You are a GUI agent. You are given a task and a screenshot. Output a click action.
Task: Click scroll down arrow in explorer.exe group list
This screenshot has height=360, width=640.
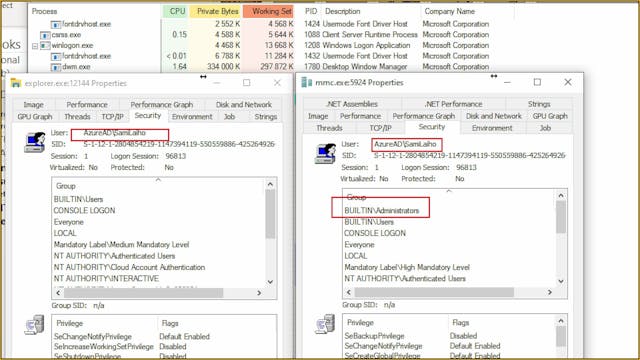270,282
